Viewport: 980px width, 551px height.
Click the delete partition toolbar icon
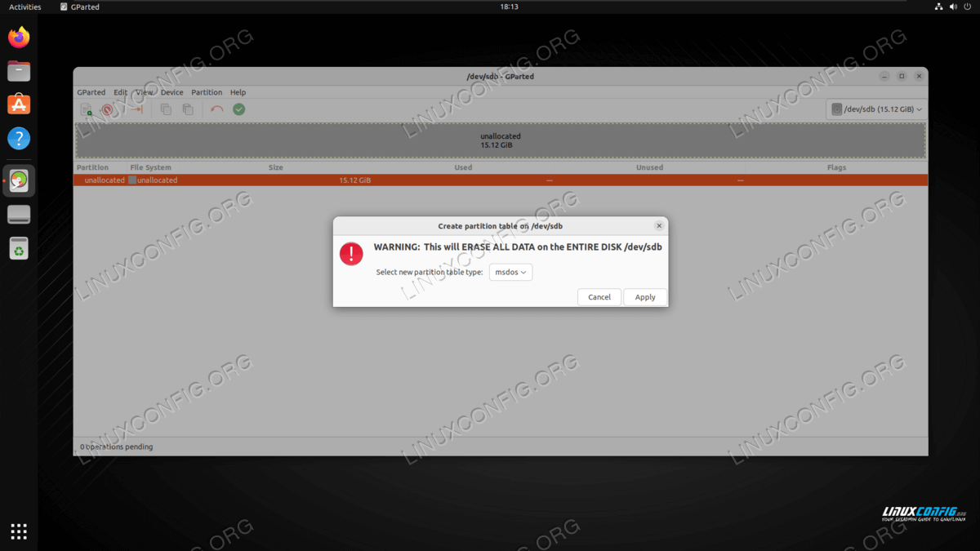click(x=107, y=109)
